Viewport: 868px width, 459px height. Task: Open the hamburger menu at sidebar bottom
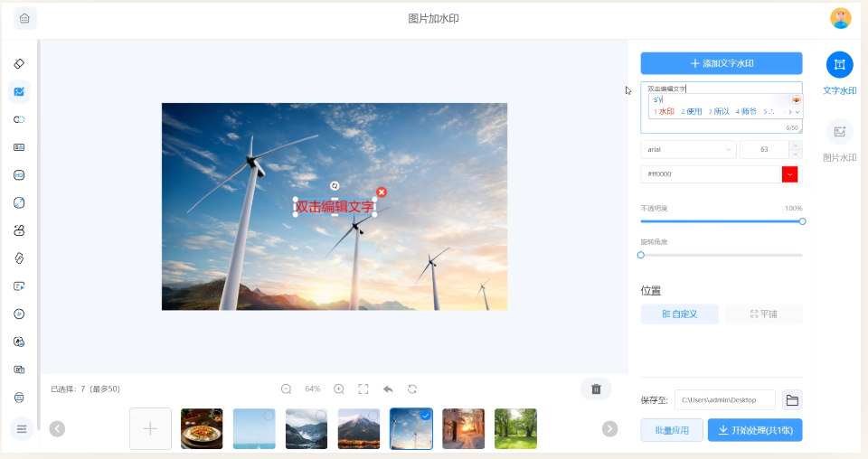point(22,428)
